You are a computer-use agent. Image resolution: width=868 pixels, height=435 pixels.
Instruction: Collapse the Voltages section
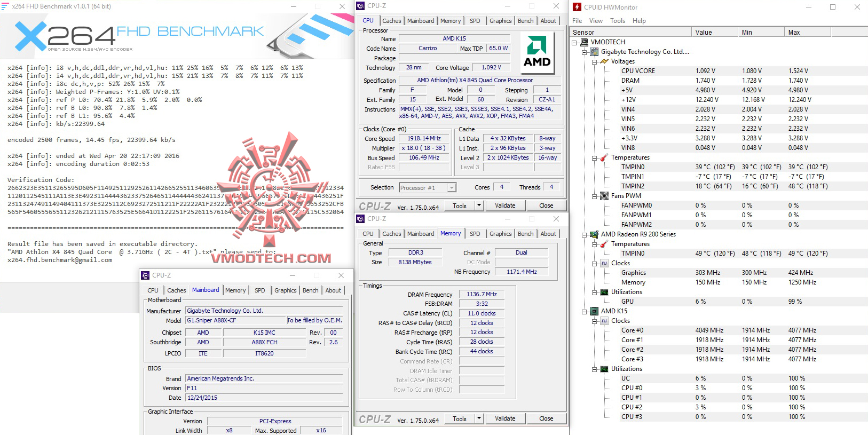click(x=594, y=62)
